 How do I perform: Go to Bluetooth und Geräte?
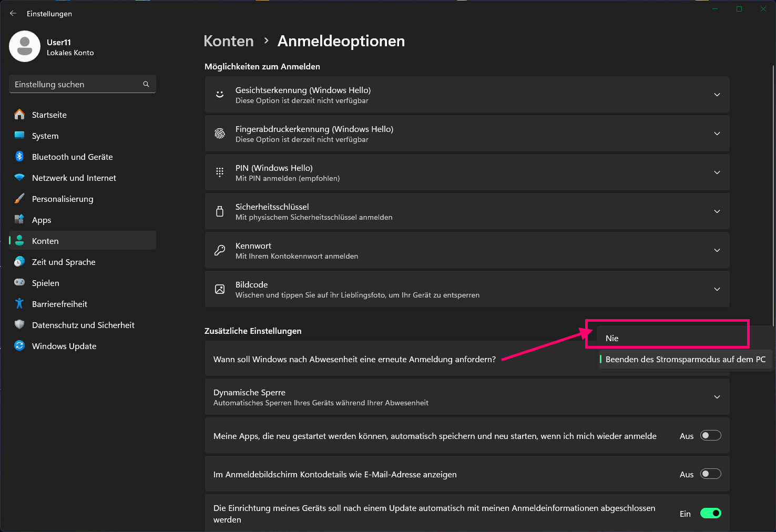(x=83, y=157)
